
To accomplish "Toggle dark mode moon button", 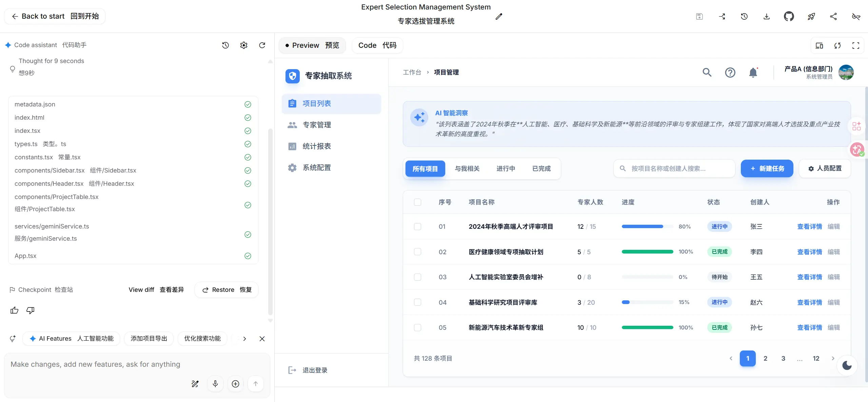I will pos(847,365).
